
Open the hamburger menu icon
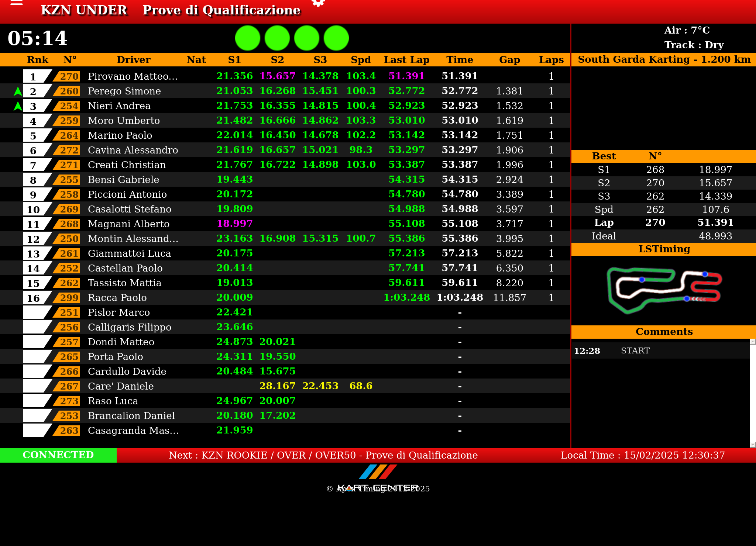click(x=17, y=3)
